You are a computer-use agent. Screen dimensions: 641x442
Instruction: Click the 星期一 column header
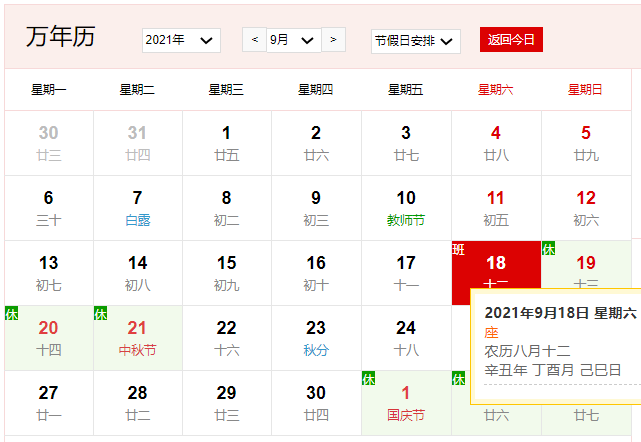pos(49,90)
